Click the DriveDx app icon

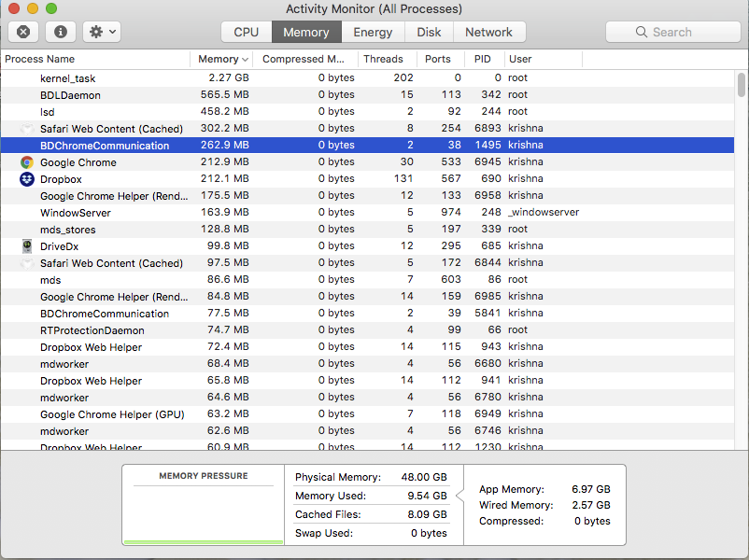point(27,246)
